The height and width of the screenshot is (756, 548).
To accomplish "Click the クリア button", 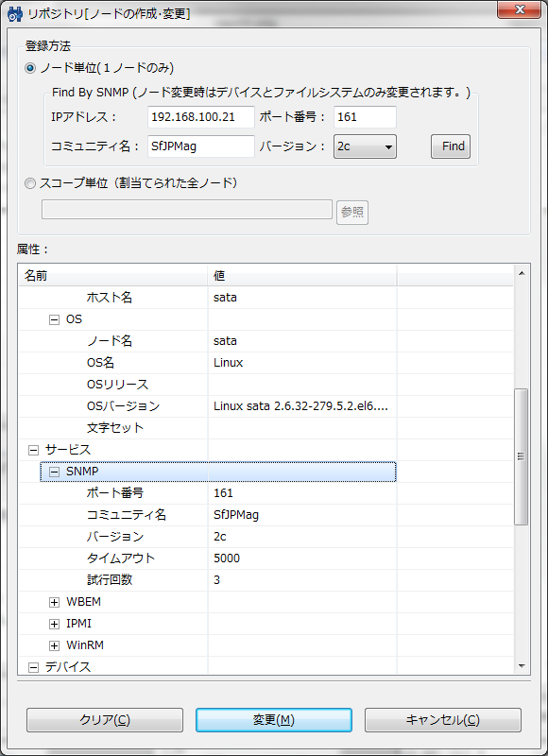I will coord(105,720).
